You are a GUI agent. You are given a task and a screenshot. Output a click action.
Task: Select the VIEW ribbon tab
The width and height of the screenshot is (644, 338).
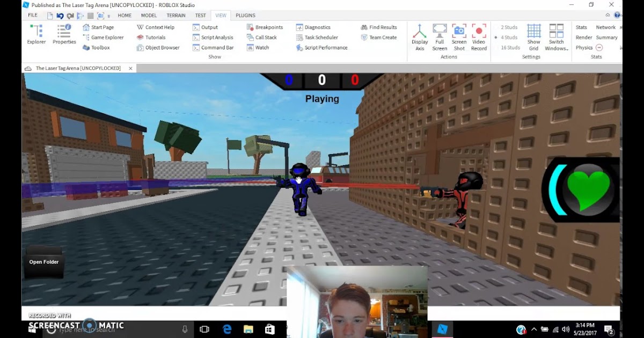click(221, 16)
